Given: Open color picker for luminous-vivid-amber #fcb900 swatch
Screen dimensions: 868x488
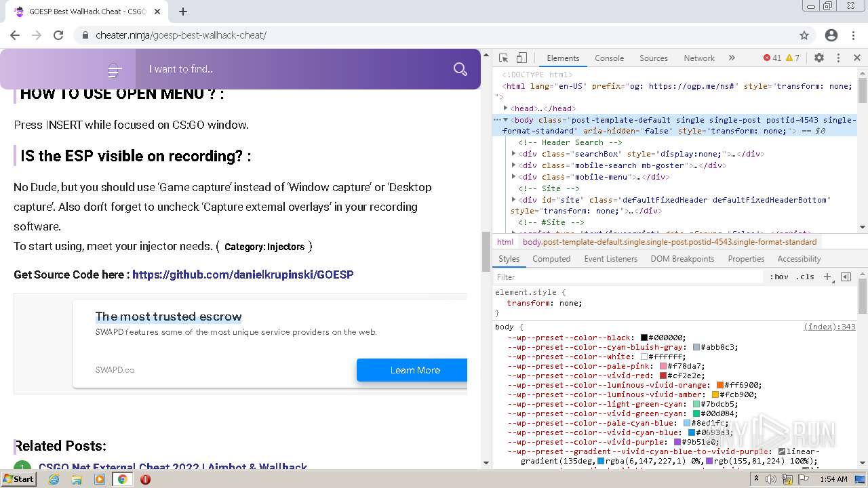Looking at the screenshot, I should [x=715, y=394].
